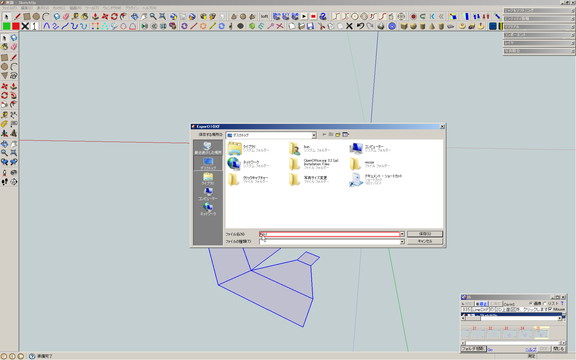Viewport: 576px width, 360px height.
Task: Select the Circle tool in the left toolset
Action: pyautogui.click(x=4, y=67)
